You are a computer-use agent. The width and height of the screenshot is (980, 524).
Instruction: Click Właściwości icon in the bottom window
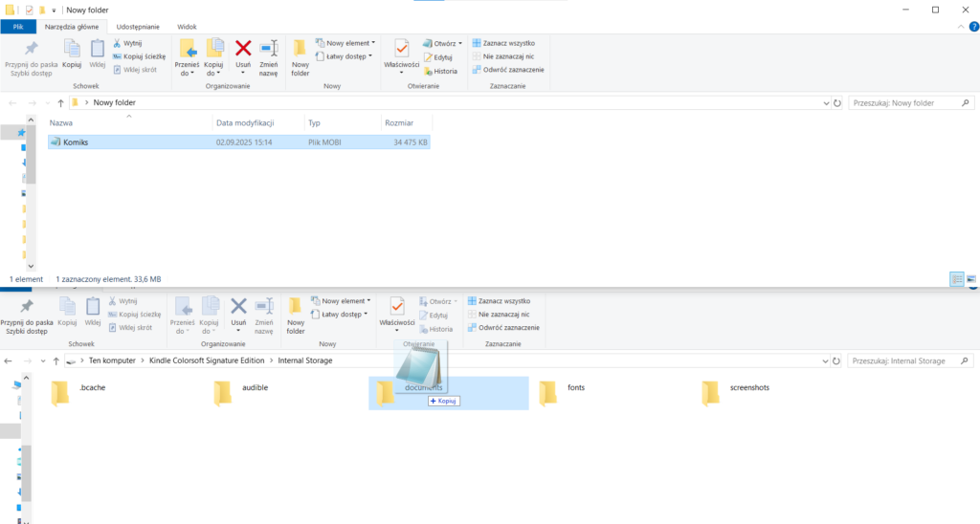click(x=397, y=307)
